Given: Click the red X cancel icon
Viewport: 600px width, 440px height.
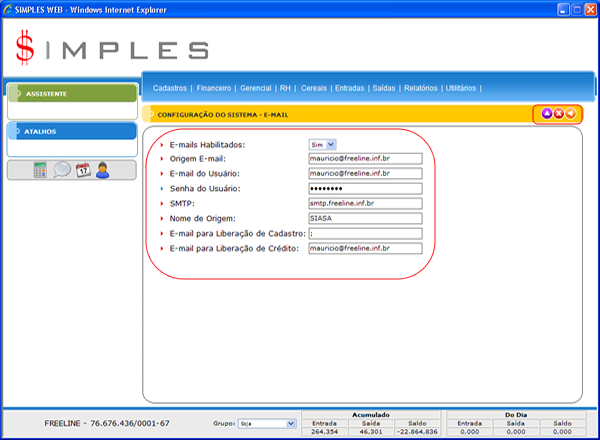Looking at the screenshot, I should (558, 114).
